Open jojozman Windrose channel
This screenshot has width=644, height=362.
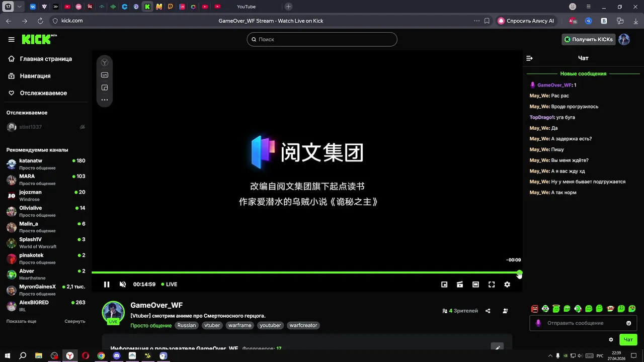pyautogui.click(x=46, y=196)
